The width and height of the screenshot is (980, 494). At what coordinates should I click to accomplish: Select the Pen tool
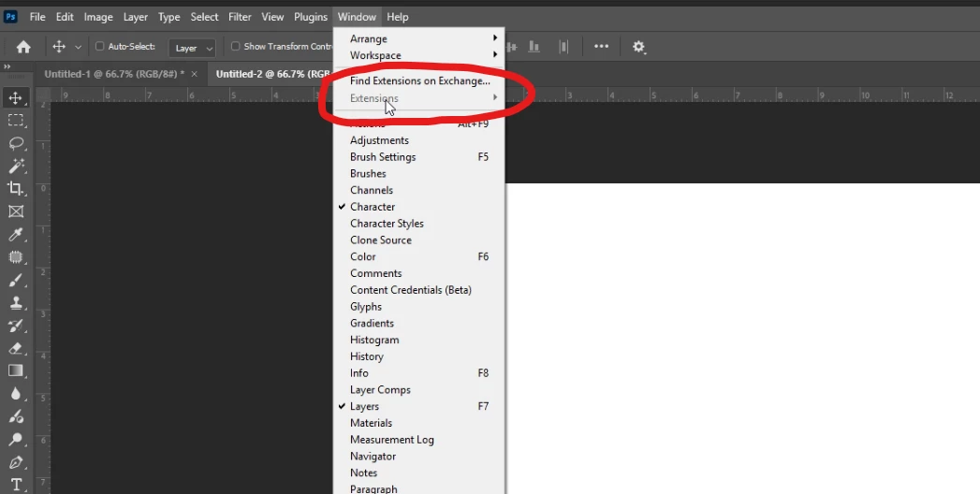tap(16, 462)
